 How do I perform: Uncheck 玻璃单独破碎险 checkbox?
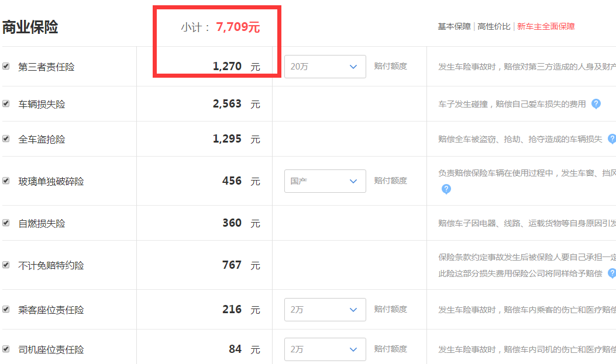6,181
